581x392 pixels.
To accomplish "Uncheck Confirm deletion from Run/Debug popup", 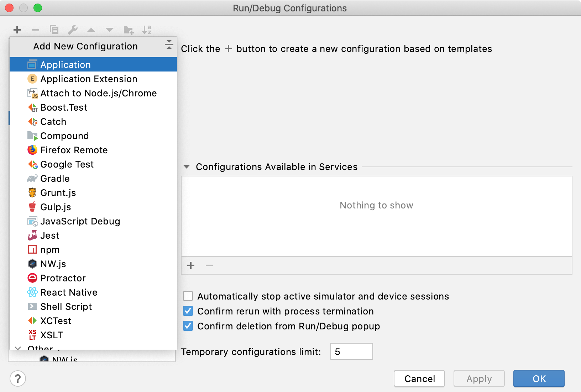I will pos(188,326).
